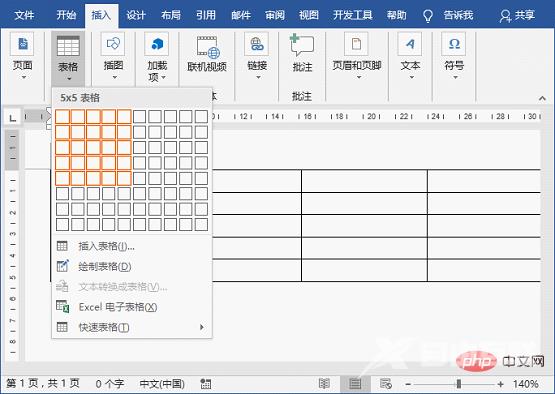Select the bottom-right cell of table grid
Screen dimensions: 555x394
pyautogui.click(x=201, y=224)
